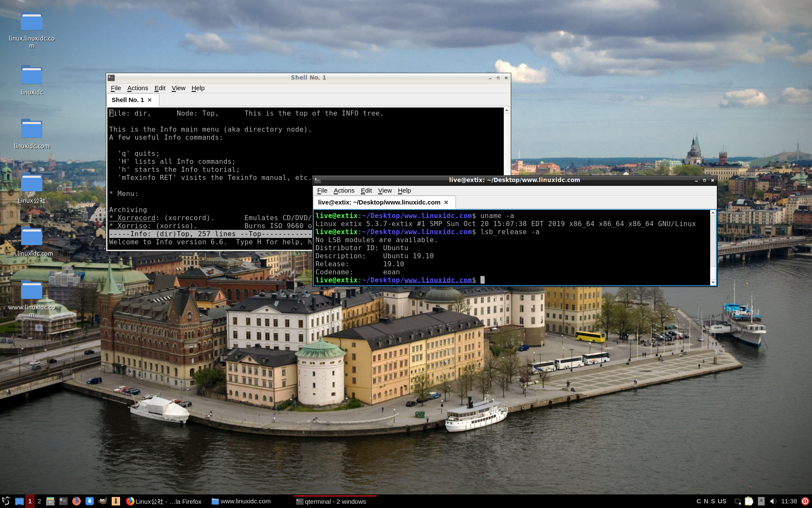Open File menu in live@extix terminal window

click(322, 190)
